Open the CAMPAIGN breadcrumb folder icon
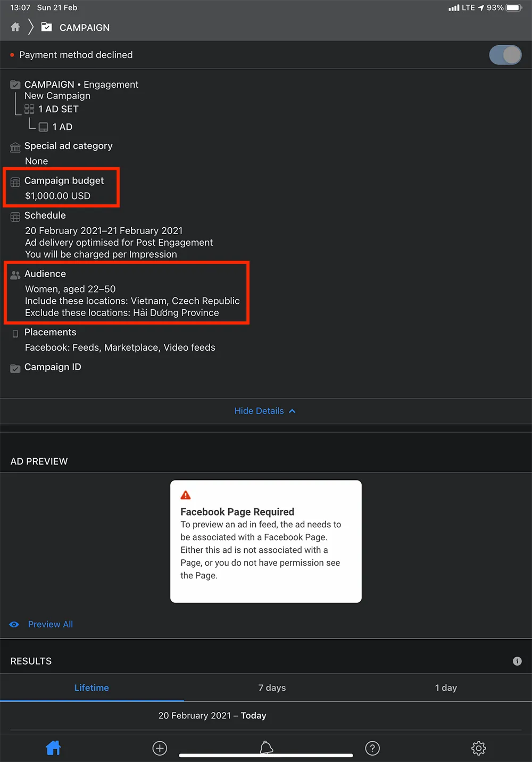 [47, 27]
